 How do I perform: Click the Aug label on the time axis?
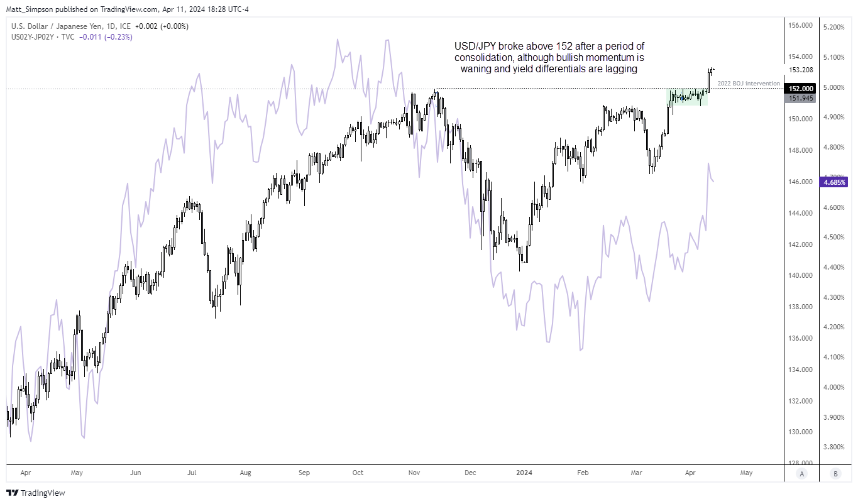[x=246, y=472]
